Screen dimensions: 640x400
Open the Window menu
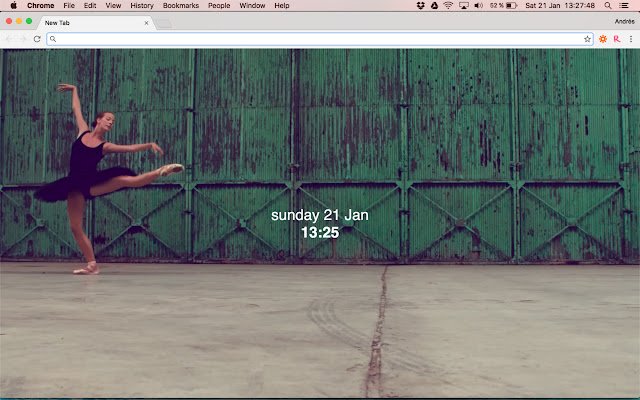click(x=252, y=5)
